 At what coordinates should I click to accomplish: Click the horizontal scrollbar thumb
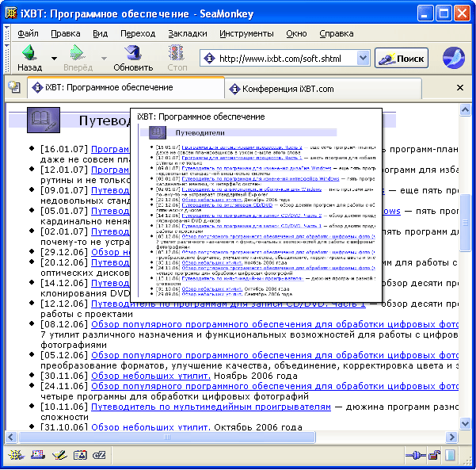(167, 438)
